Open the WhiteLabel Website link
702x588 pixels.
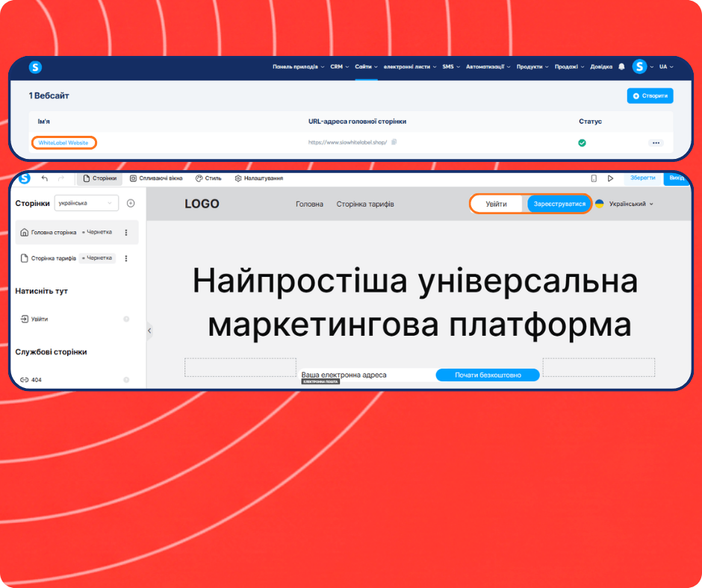click(x=63, y=143)
